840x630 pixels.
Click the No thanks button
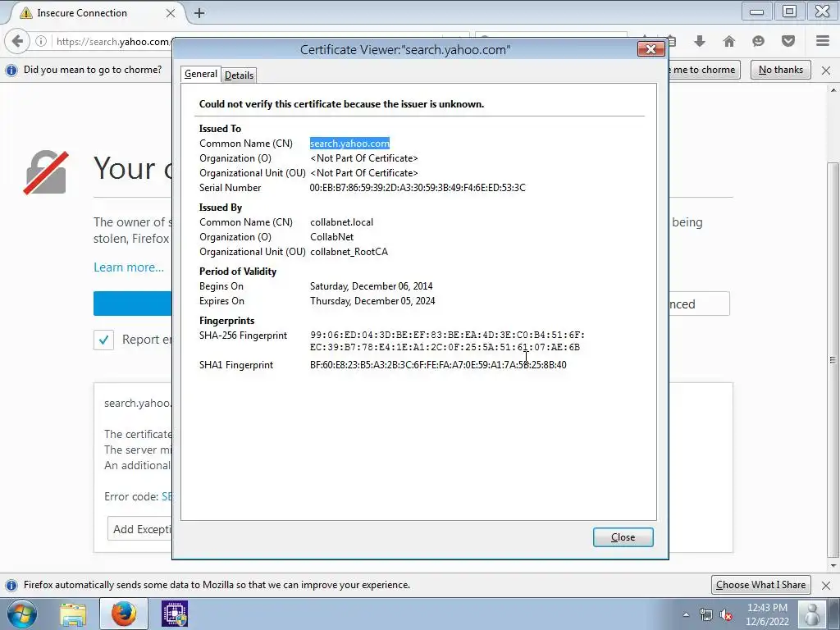click(781, 70)
